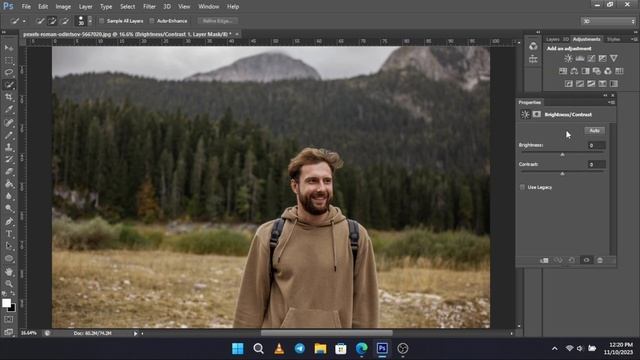Add a Photo Filter adjustment
This screenshot has width=640, height=360.
coord(596,71)
